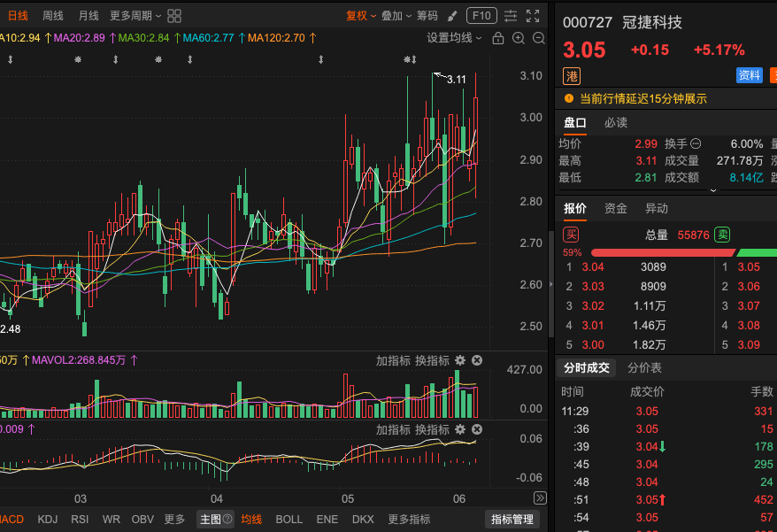777x532 pixels.
Task: Select the WR indicator
Action: 111,519
